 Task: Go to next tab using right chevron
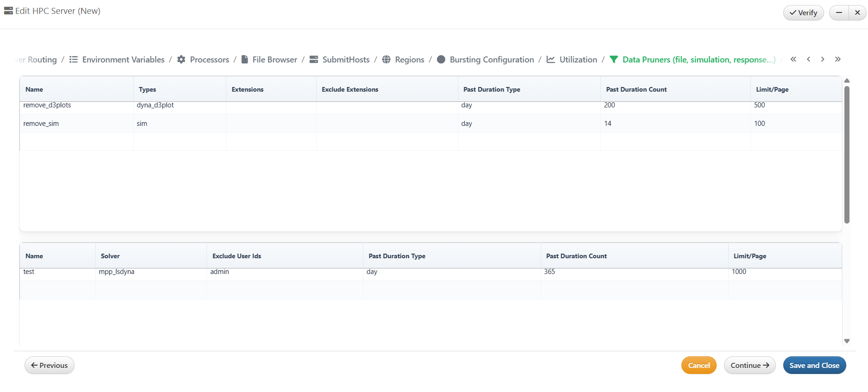(x=823, y=59)
